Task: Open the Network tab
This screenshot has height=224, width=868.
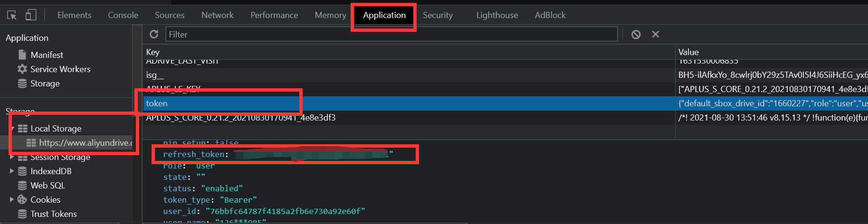Action: pos(218,15)
